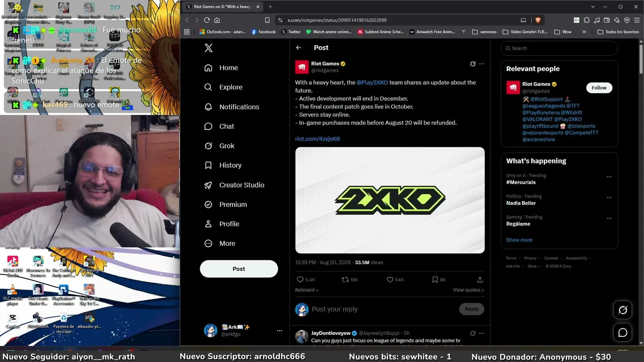This screenshot has width=644, height=362.
Task: Go back using the Post header arrow
Action: pos(299,48)
